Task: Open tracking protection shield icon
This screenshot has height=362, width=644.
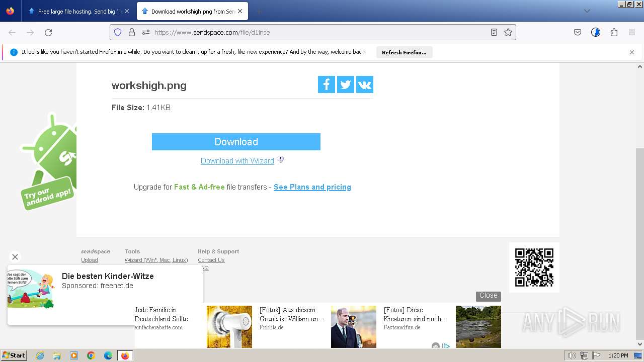Action: (x=118, y=32)
